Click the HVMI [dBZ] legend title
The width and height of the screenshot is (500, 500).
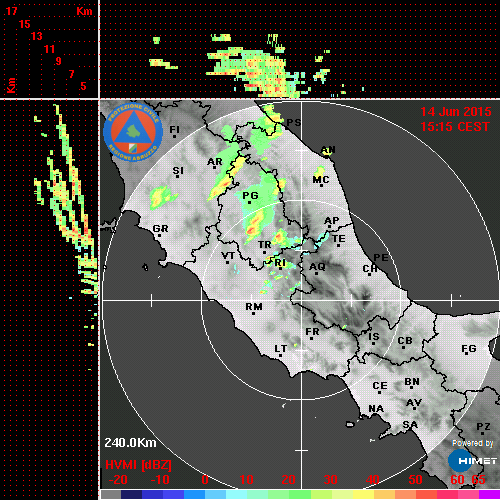[138, 465]
